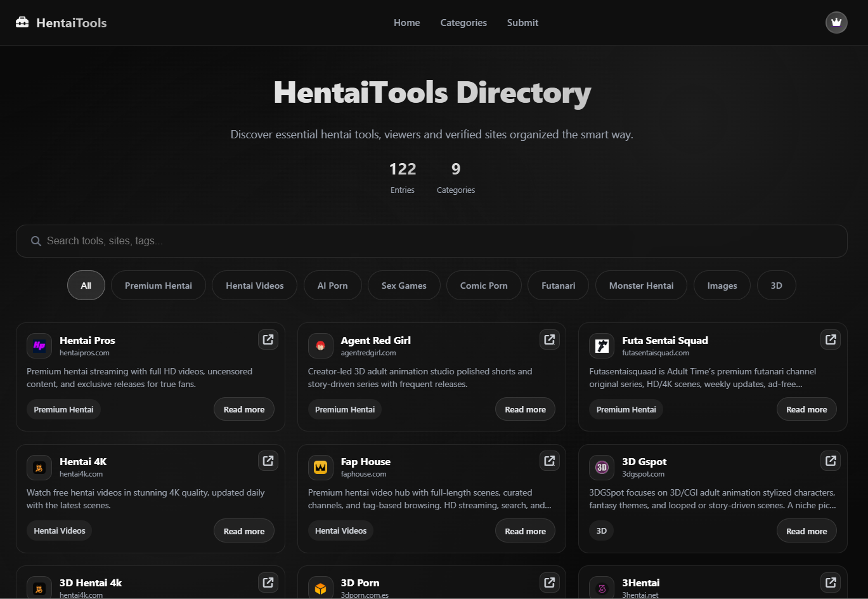
Task: Open external link icon for 3D Gspot
Action: (x=830, y=461)
